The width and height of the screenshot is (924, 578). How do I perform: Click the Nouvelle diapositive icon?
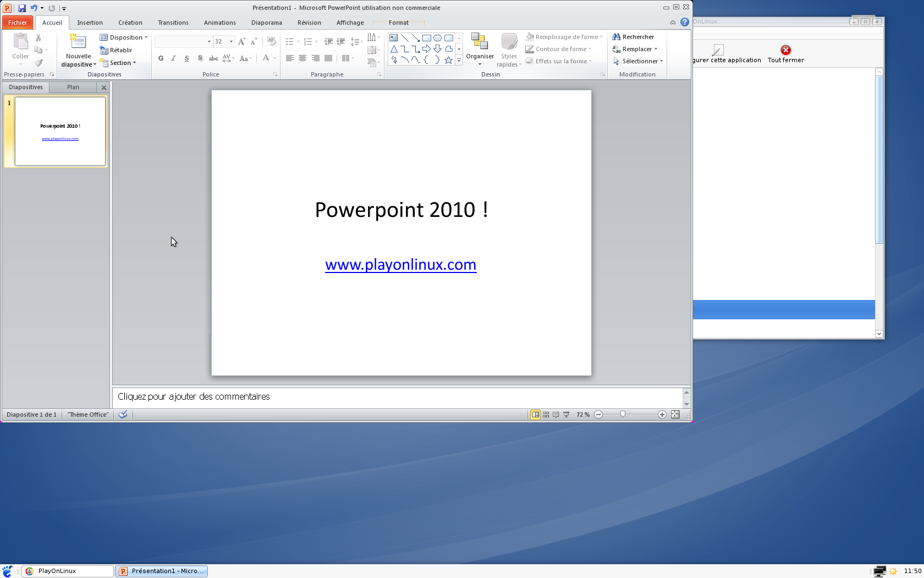[78, 42]
